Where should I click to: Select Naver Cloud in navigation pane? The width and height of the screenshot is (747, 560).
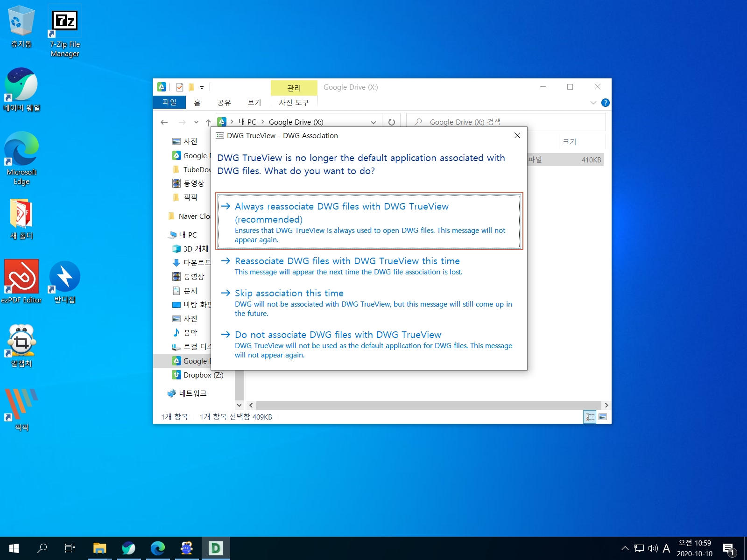pyautogui.click(x=189, y=216)
